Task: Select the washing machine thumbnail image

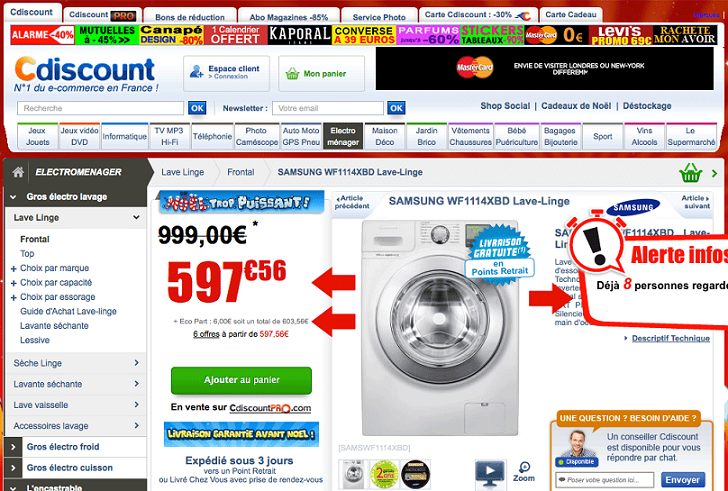Action: coord(353,474)
